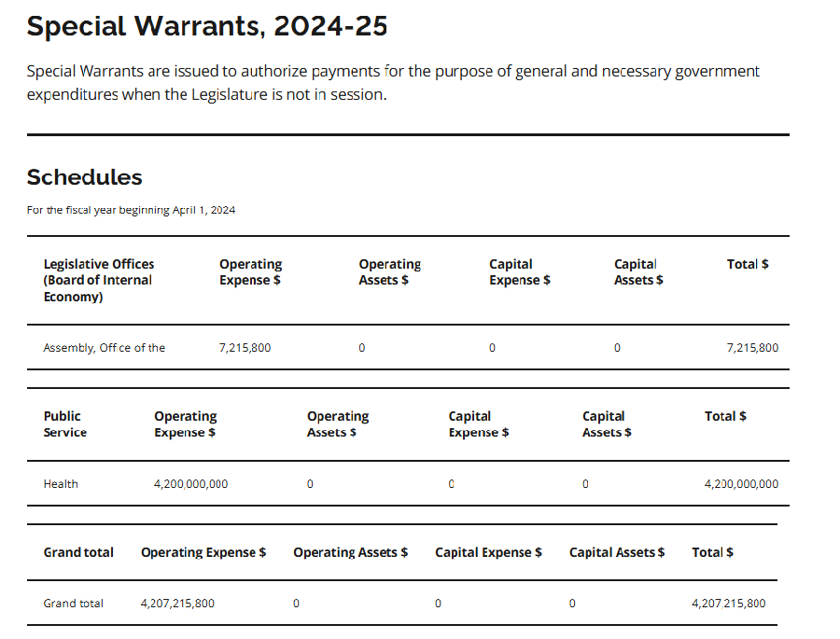Click Health's Operating Expense value 4,200,000,000
This screenshot has height=639, width=840.
[x=190, y=484]
